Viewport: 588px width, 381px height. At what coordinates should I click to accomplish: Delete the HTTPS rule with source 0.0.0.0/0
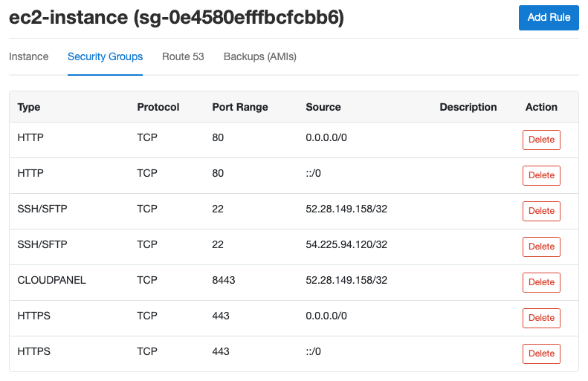tap(541, 318)
